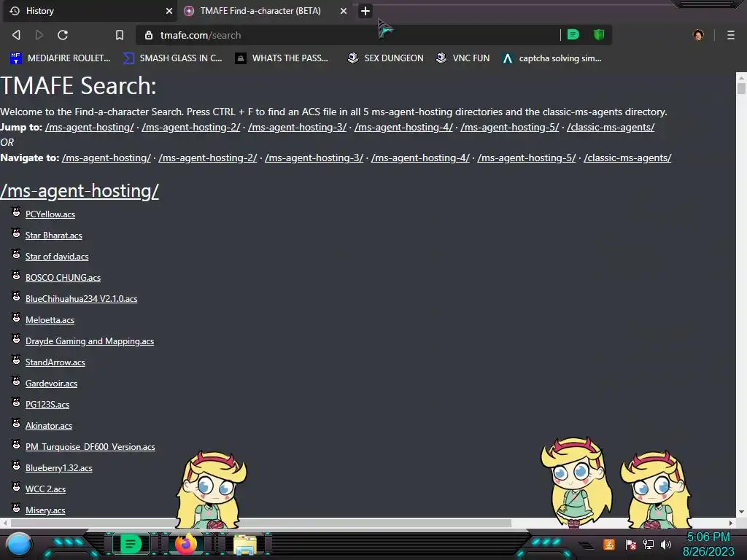Open Akinator.acs file link

pyautogui.click(x=49, y=426)
